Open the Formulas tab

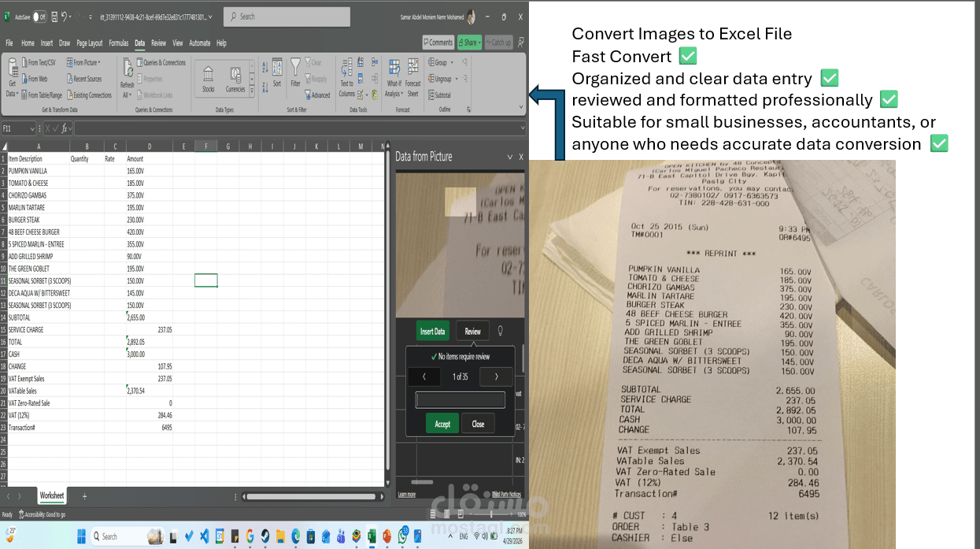(118, 43)
